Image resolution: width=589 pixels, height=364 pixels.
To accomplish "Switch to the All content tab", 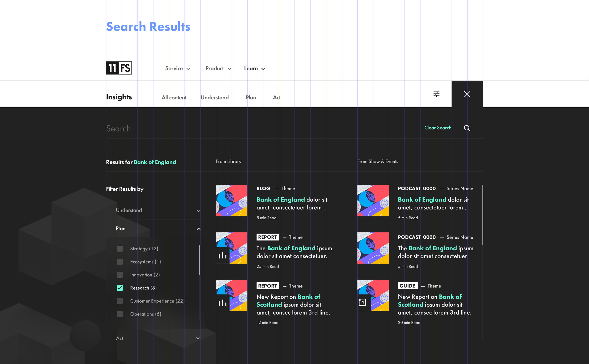I will pyautogui.click(x=174, y=97).
